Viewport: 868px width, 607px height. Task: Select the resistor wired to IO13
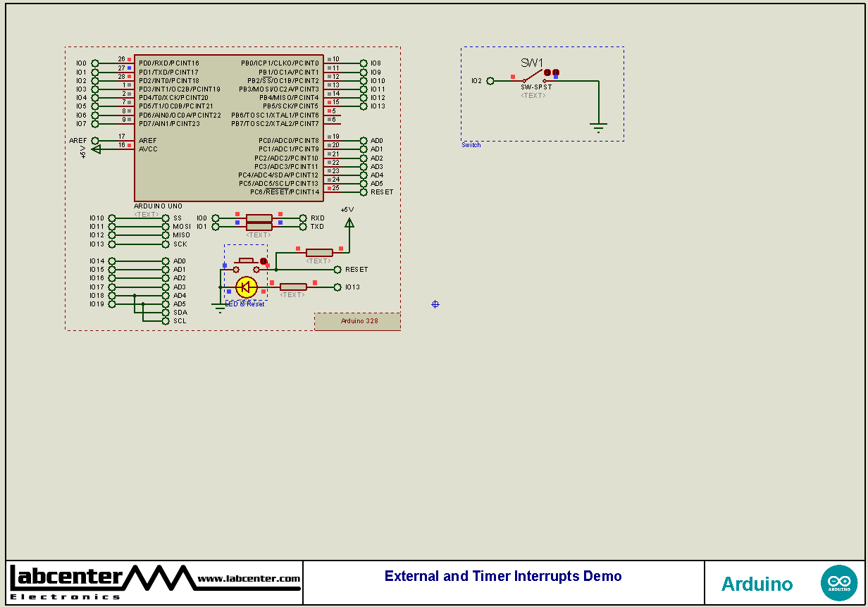tap(292, 287)
